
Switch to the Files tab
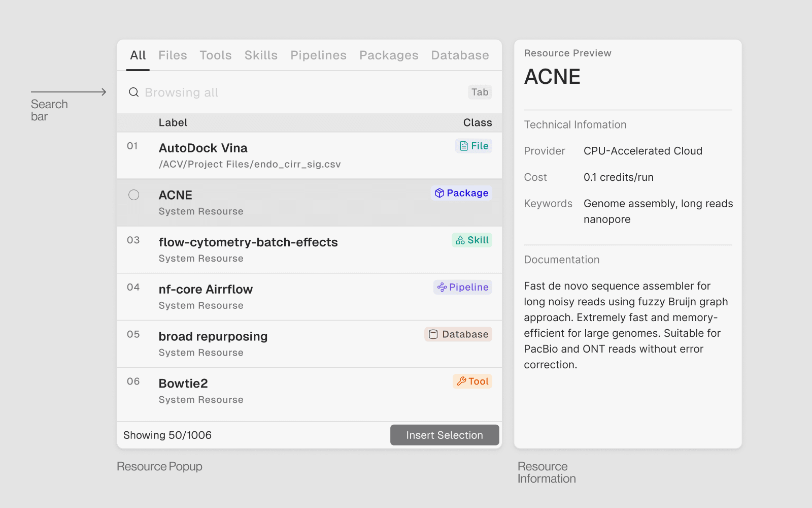[173, 55]
